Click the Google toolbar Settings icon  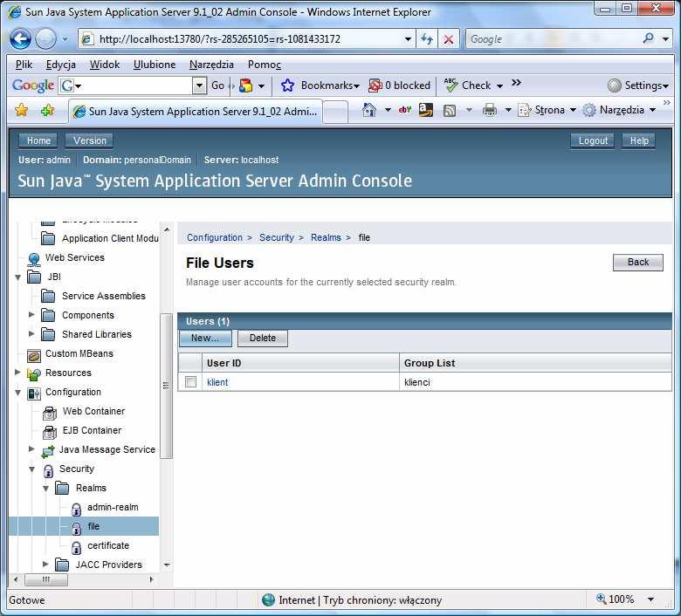point(614,86)
